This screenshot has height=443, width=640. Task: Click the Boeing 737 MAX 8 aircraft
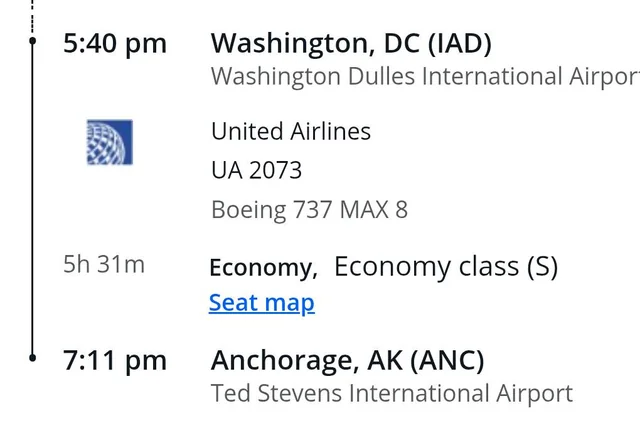309,210
